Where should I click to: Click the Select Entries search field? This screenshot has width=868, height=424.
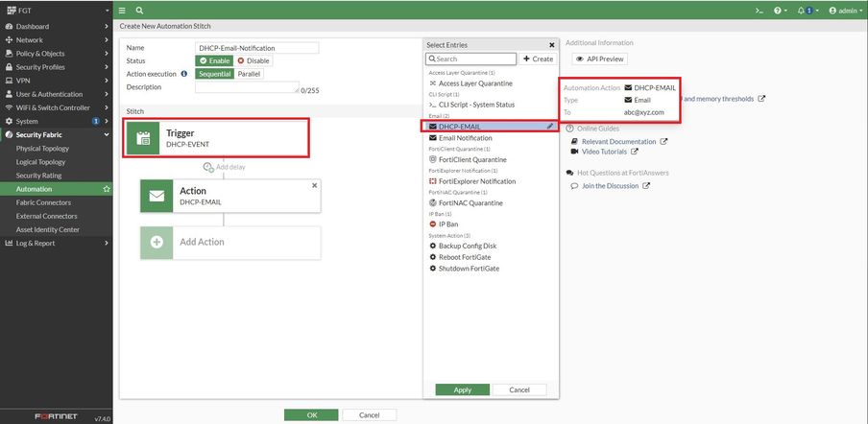471,59
